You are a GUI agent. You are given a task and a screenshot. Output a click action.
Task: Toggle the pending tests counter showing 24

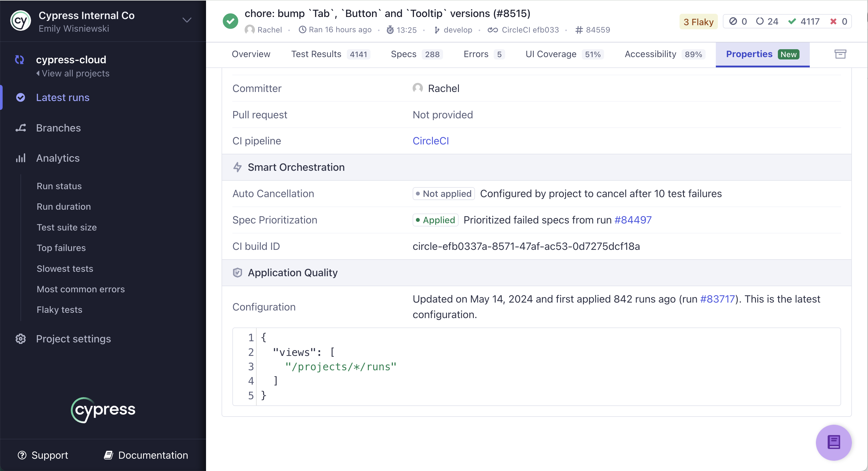click(767, 21)
